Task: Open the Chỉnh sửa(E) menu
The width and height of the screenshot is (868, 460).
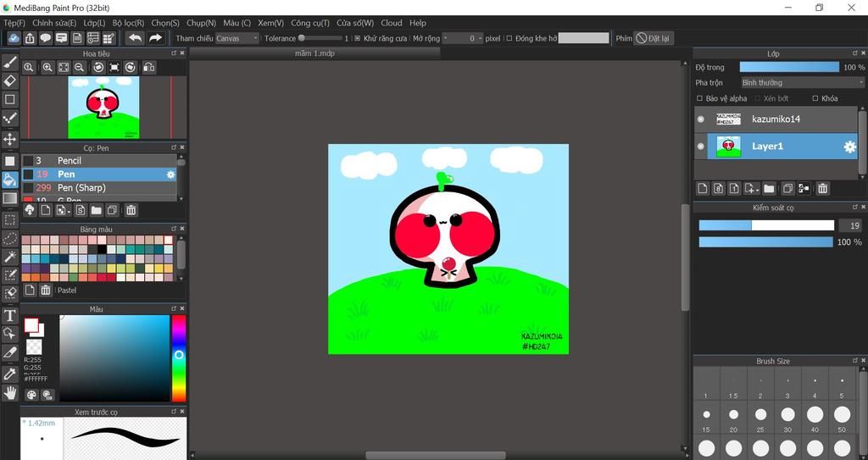Action: point(54,23)
